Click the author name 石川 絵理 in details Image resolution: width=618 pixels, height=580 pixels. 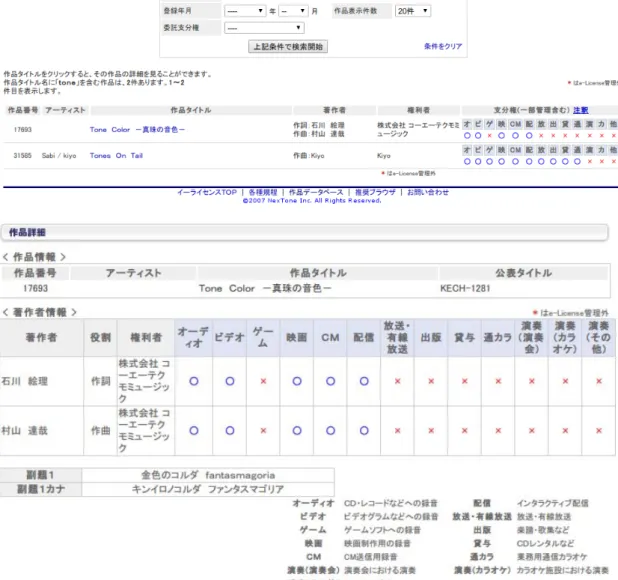[x=24, y=381]
